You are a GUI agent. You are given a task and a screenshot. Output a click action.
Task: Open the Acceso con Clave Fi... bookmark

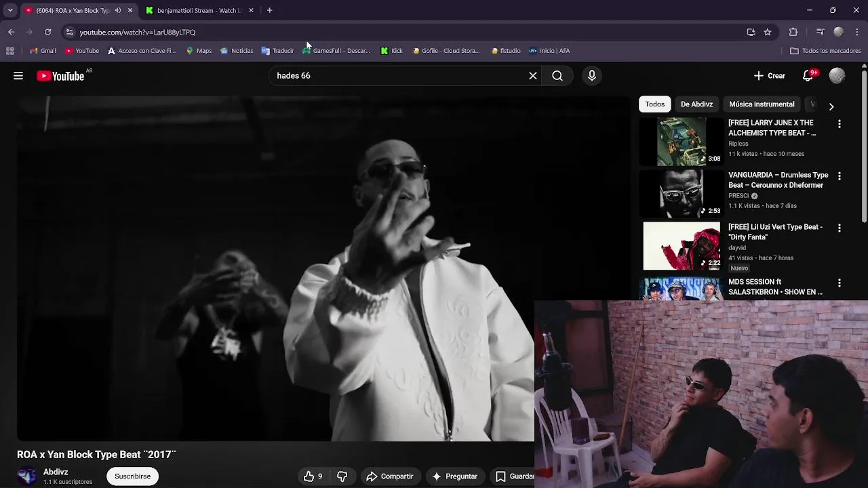142,51
